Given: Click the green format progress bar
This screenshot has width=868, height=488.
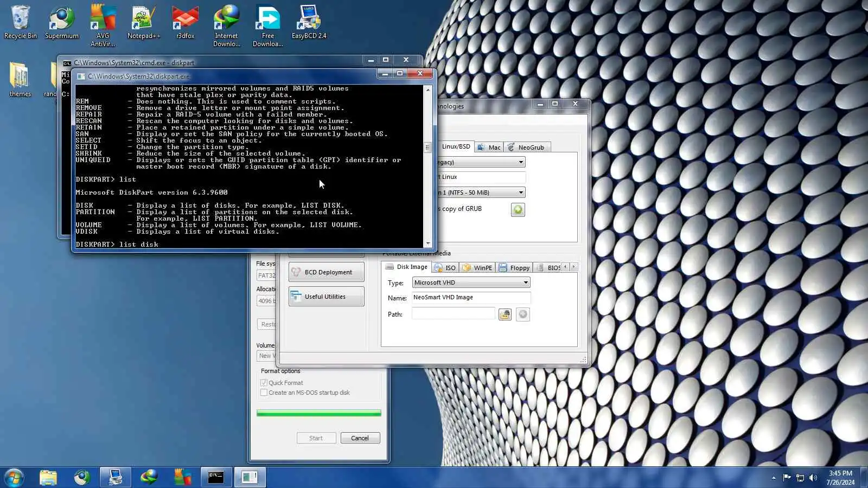Looking at the screenshot, I should pos(319,413).
